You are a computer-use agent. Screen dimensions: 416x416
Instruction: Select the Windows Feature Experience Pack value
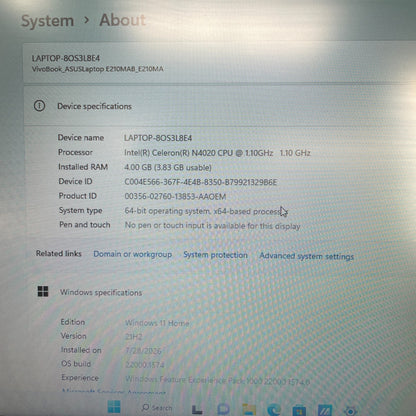click(218, 380)
